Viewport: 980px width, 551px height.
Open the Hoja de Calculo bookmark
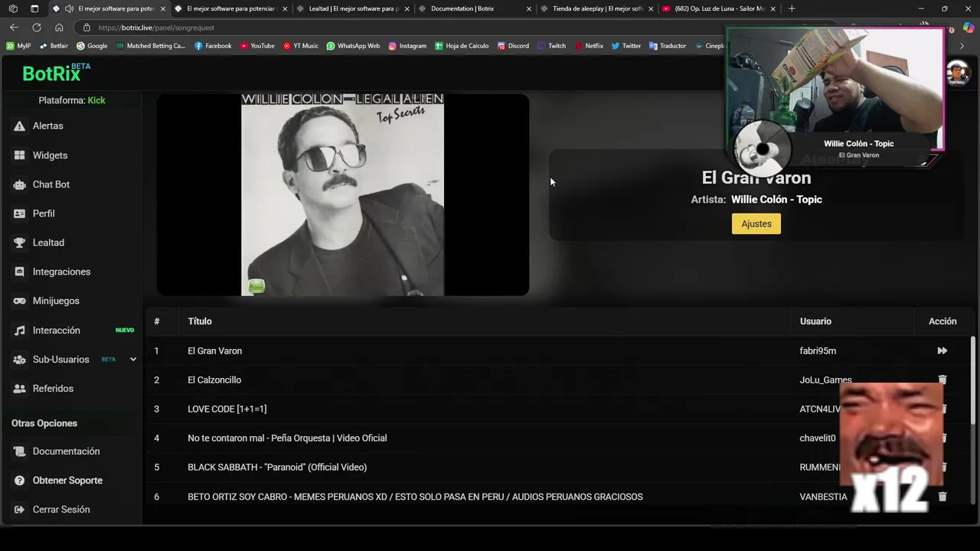click(x=462, y=46)
